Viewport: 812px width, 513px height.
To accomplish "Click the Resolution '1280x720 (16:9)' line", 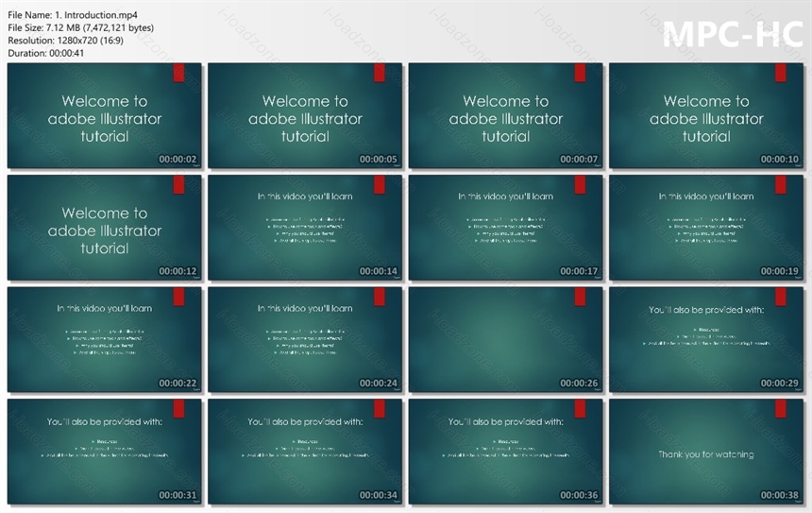I will pyautogui.click(x=66, y=40).
